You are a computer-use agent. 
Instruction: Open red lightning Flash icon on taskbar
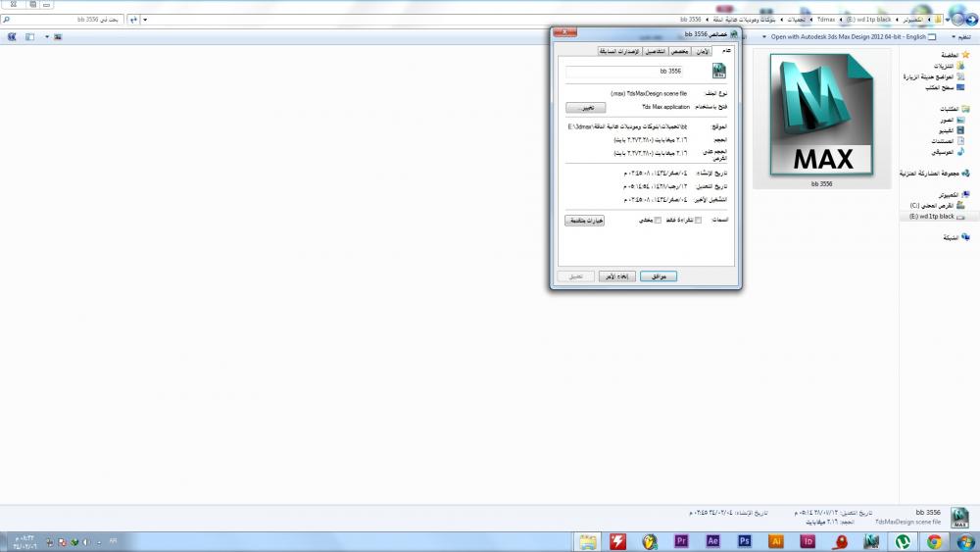tap(618, 541)
